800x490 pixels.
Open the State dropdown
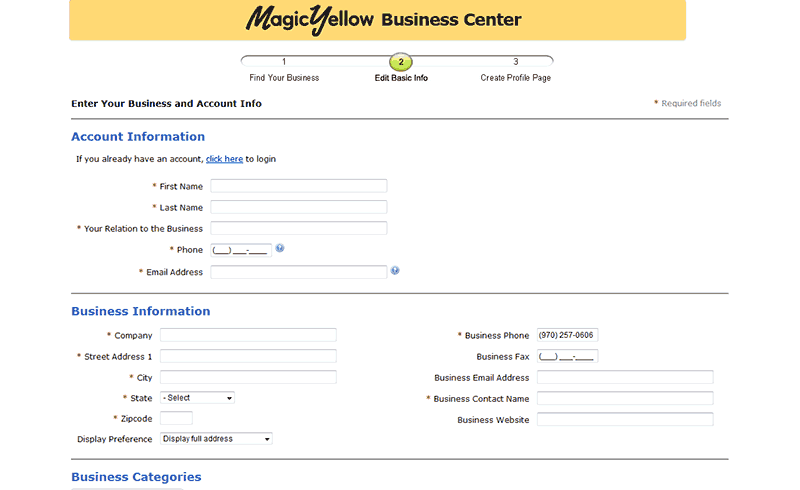(x=197, y=398)
